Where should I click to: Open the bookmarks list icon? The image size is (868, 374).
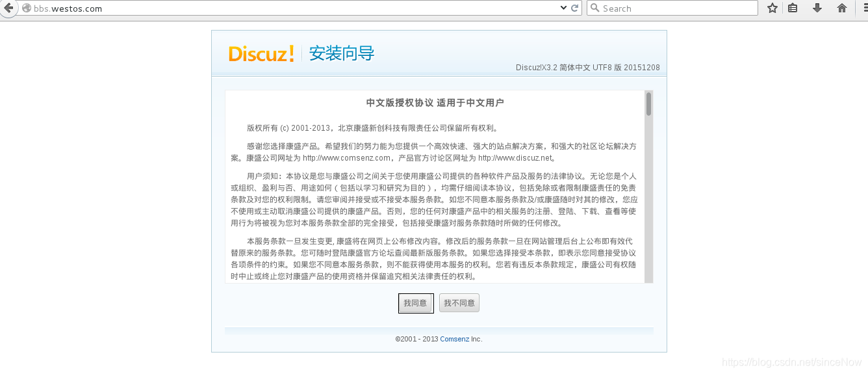pos(793,8)
